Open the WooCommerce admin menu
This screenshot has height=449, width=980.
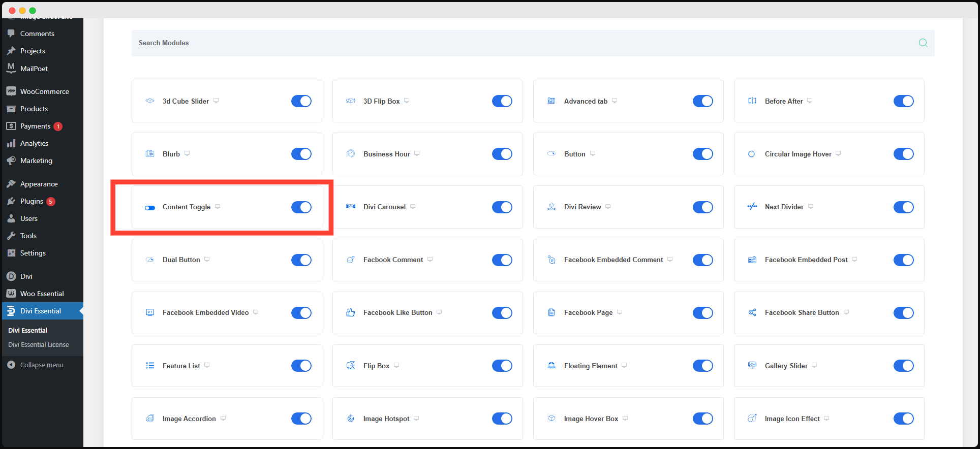43,91
